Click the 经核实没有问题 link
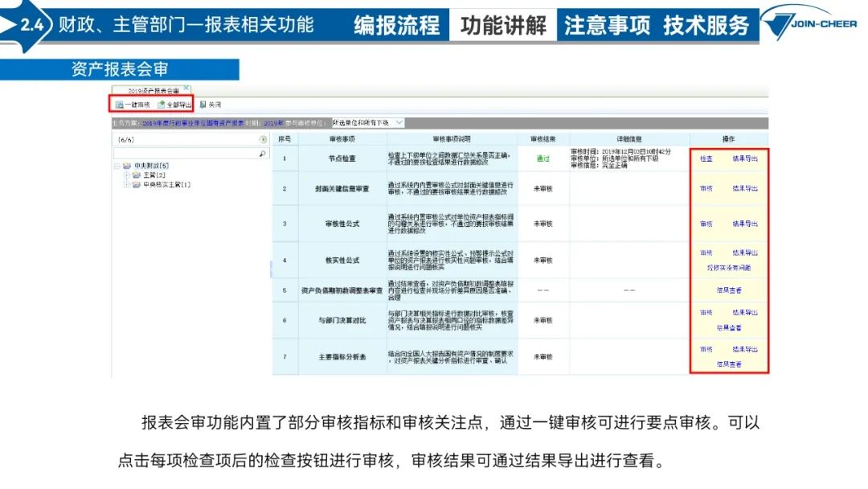 click(x=728, y=268)
